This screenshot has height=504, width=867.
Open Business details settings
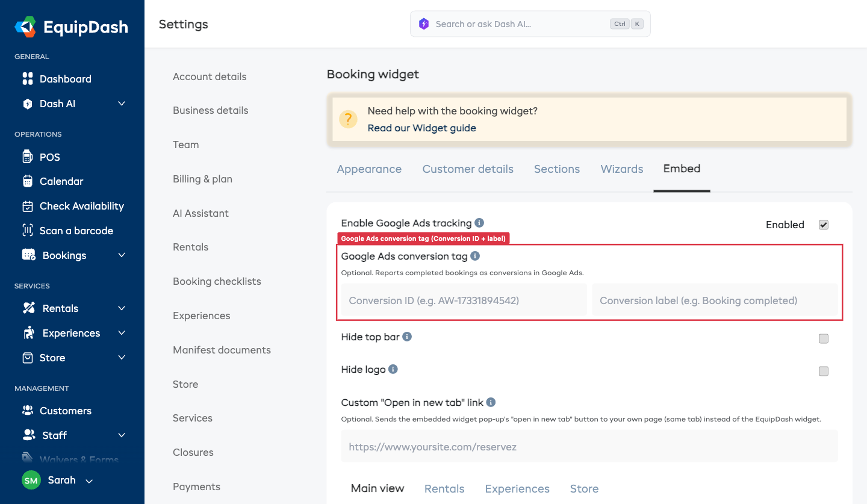(x=210, y=110)
